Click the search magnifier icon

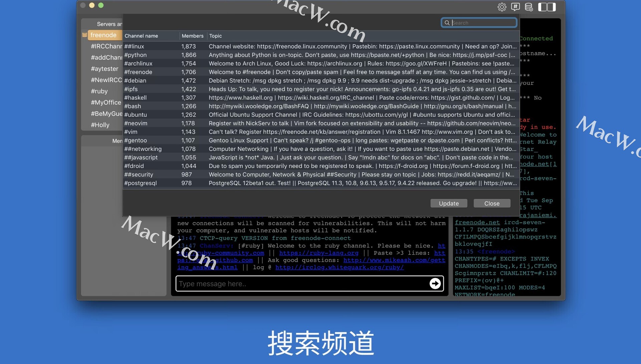click(447, 23)
